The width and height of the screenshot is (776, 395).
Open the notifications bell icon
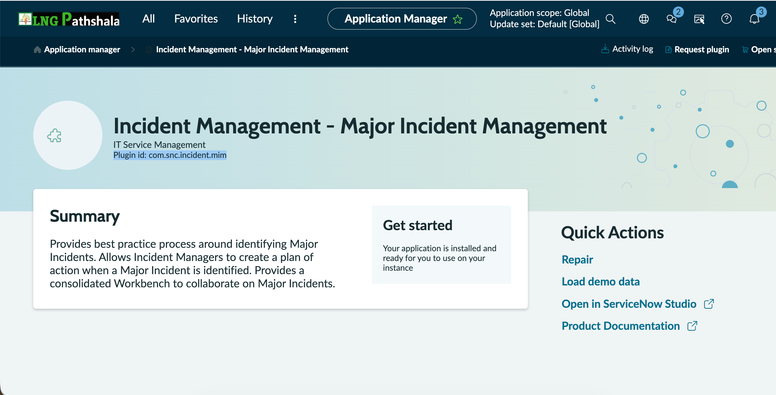[754, 19]
